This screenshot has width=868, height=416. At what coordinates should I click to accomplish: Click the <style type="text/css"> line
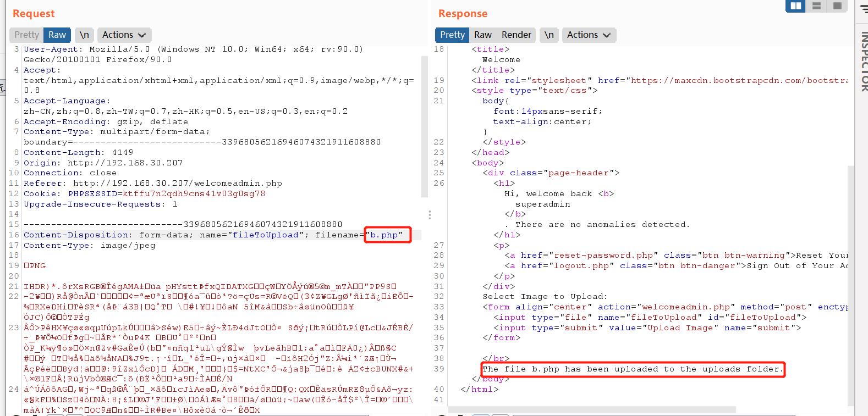pos(534,90)
